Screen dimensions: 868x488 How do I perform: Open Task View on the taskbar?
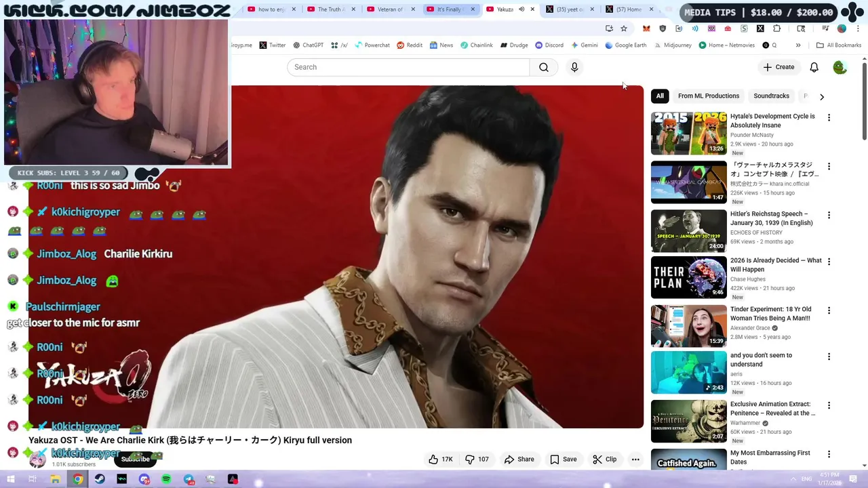33,479
